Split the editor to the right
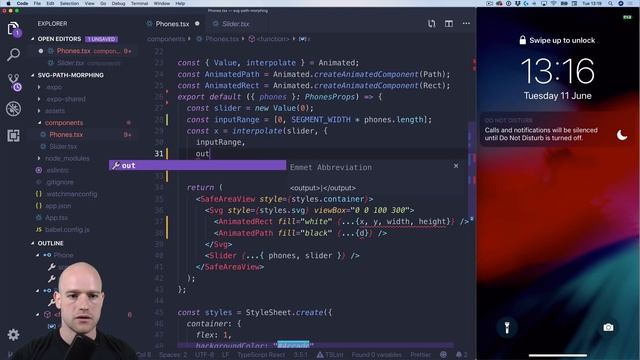Image resolution: width=640 pixels, height=360 pixels. point(449,24)
